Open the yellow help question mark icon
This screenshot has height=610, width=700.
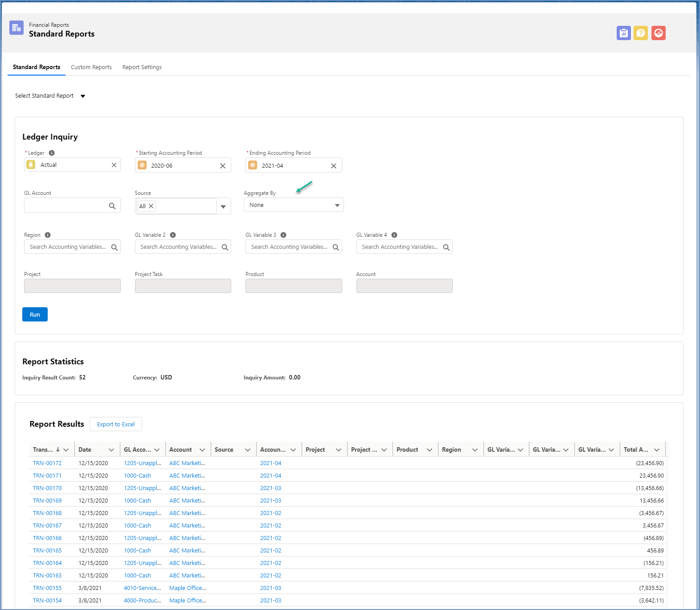coord(641,33)
